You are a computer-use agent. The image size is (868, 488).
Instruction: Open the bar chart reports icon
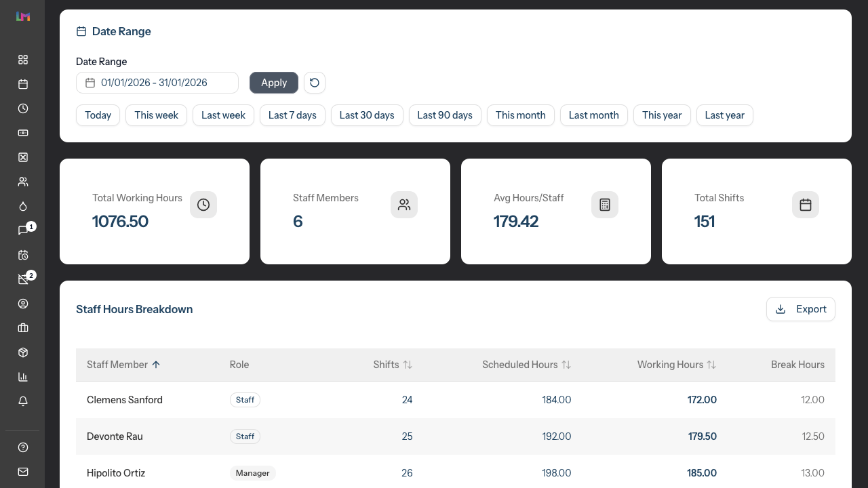(23, 377)
